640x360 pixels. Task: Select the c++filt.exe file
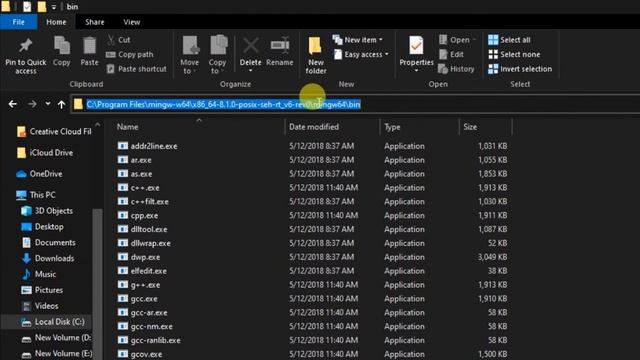point(143,202)
